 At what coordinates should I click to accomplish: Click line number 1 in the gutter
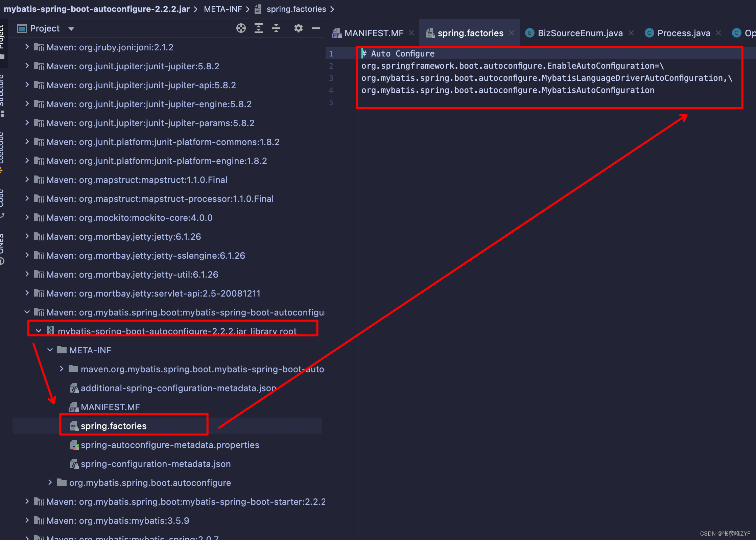pyautogui.click(x=331, y=54)
